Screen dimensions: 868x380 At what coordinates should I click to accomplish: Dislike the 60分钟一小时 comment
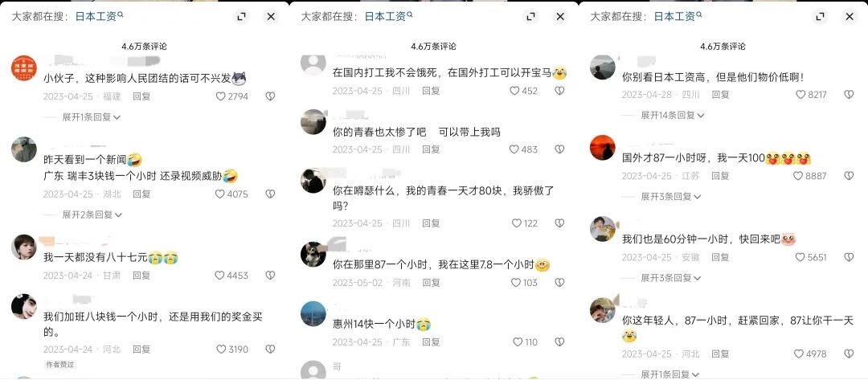click(849, 257)
